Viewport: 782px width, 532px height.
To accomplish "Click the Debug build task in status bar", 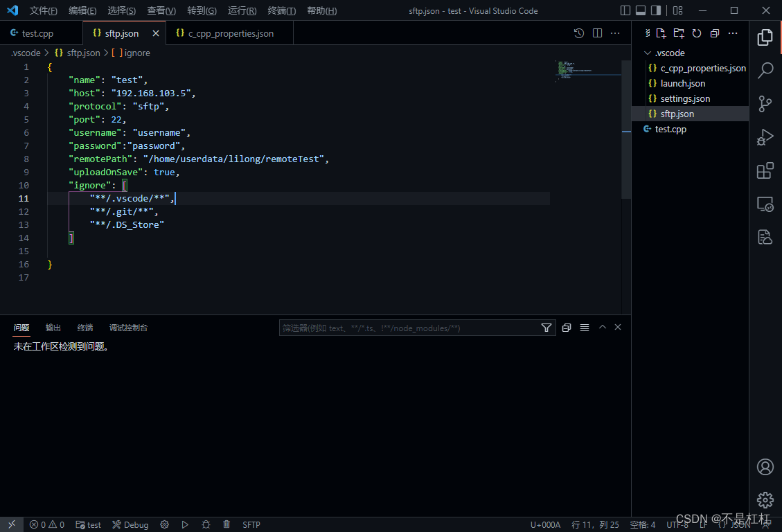I will (x=130, y=524).
